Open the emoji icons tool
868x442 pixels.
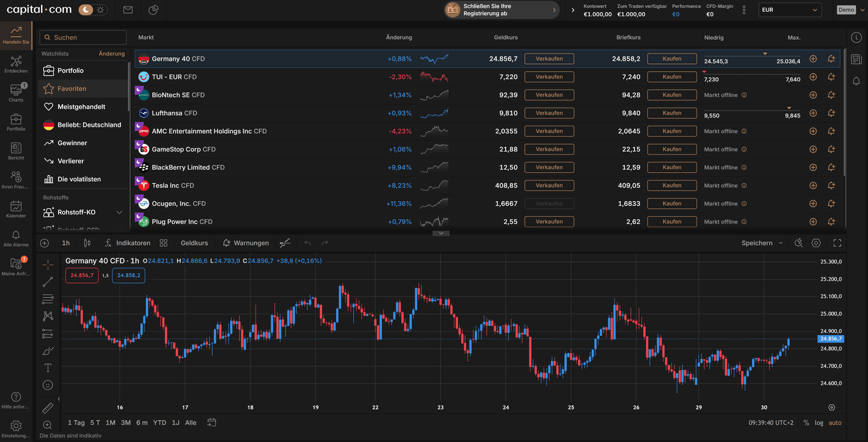click(48, 385)
